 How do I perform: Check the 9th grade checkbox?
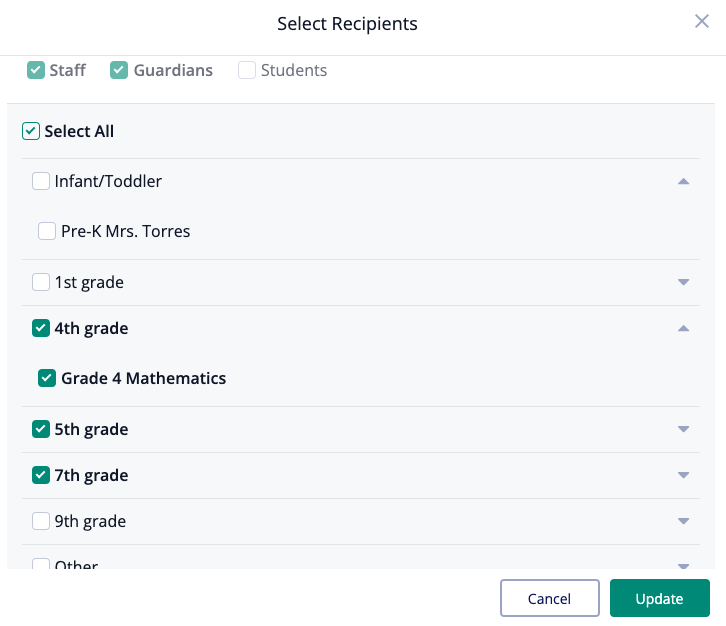coord(41,521)
